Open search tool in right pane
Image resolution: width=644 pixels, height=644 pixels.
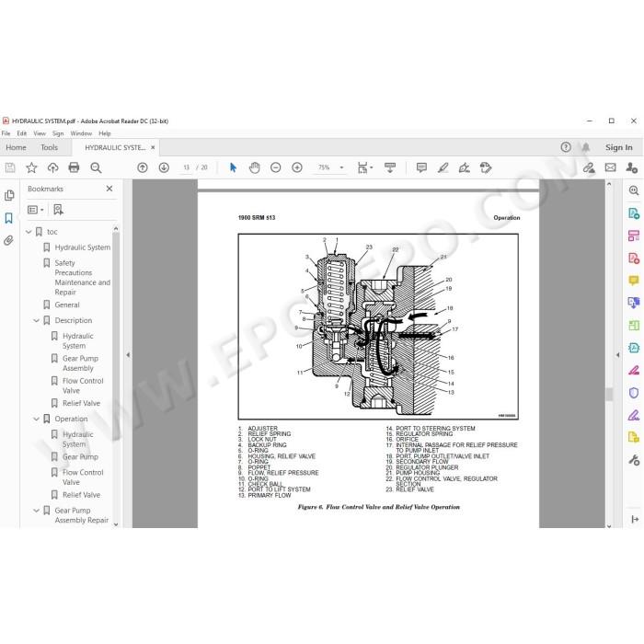(x=634, y=190)
